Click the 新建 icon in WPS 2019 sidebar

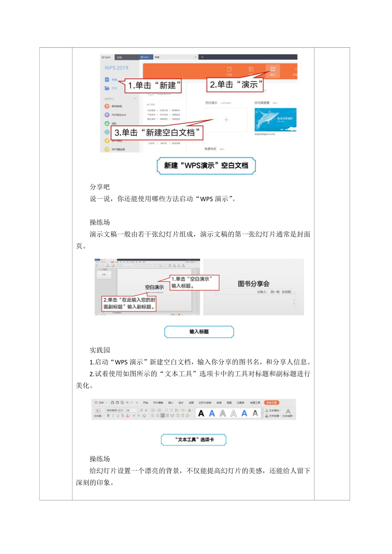point(107,79)
